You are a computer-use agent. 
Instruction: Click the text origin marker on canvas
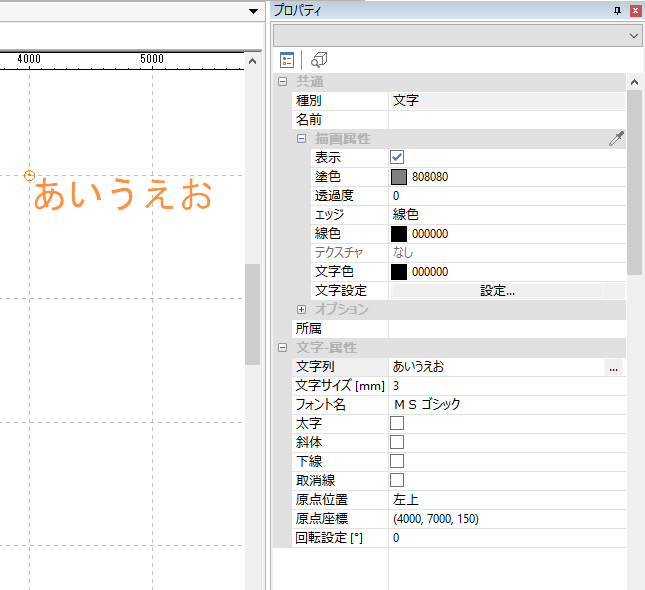click(x=29, y=175)
